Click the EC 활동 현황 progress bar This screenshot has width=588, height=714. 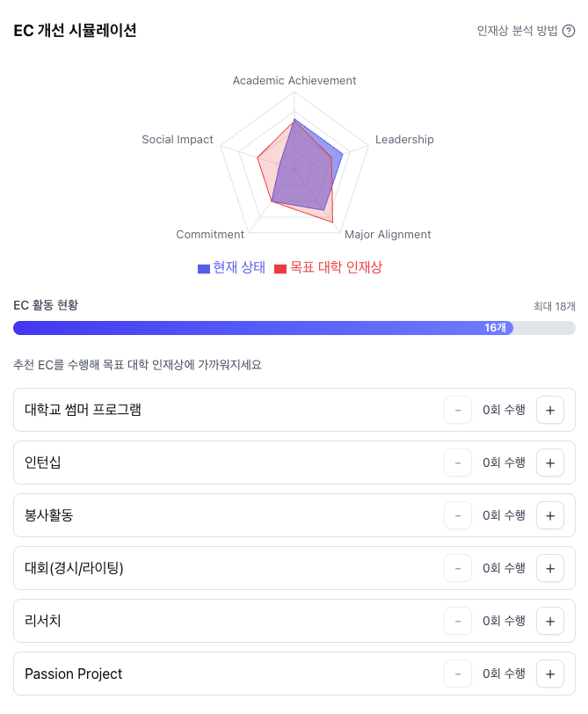(294, 328)
